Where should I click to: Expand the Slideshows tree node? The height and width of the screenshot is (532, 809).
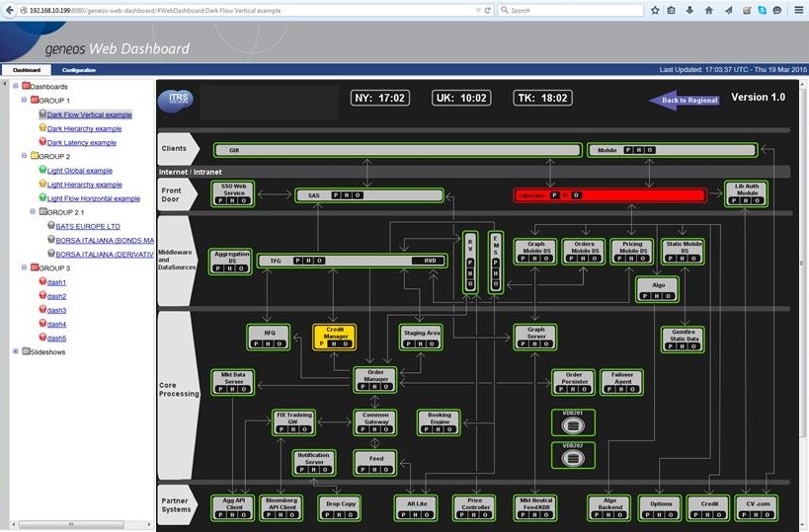pyautogui.click(x=15, y=351)
